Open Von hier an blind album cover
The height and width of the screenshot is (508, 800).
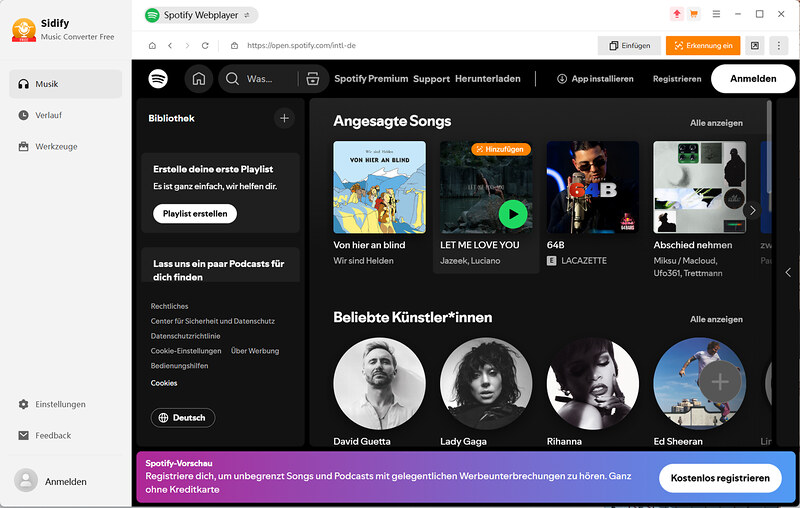(379, 187)
